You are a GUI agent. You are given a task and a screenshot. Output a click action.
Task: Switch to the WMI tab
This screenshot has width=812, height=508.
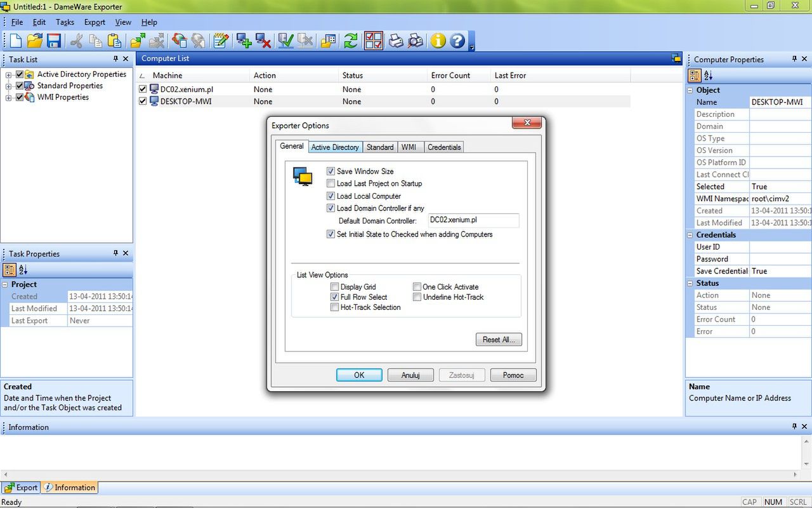(409, 147)
